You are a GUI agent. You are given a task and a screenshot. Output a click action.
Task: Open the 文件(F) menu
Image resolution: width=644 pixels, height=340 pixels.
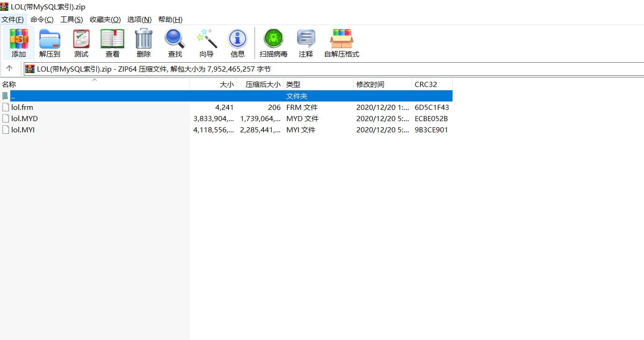(x=13, y=19)
